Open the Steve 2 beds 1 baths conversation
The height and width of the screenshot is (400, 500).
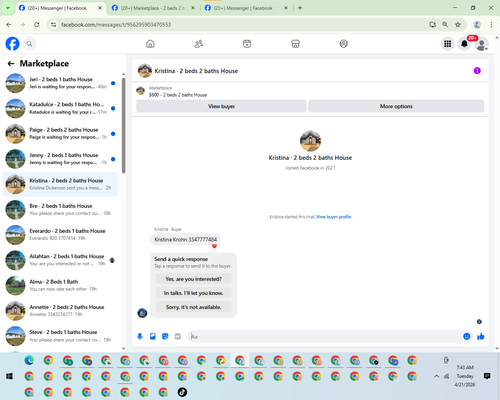[60, 336]
